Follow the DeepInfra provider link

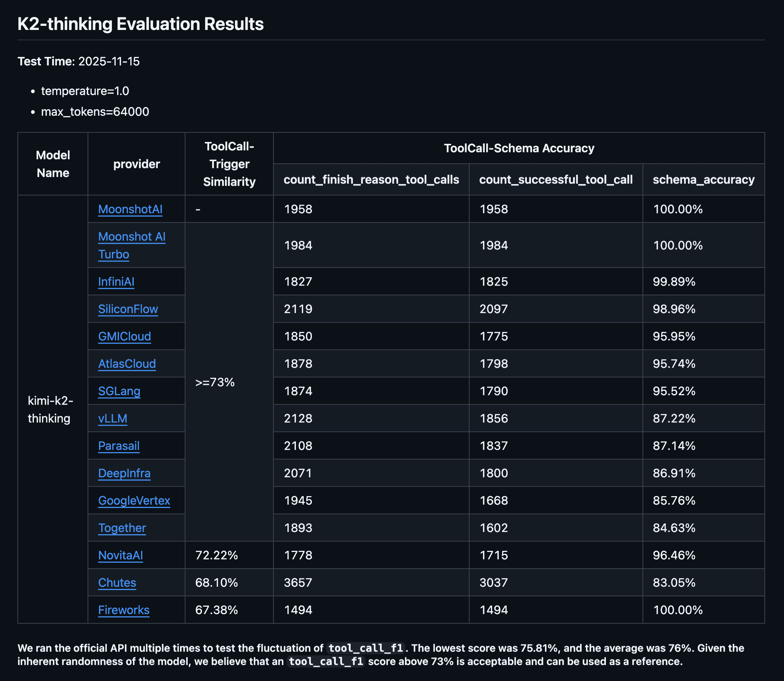(124, 473)
